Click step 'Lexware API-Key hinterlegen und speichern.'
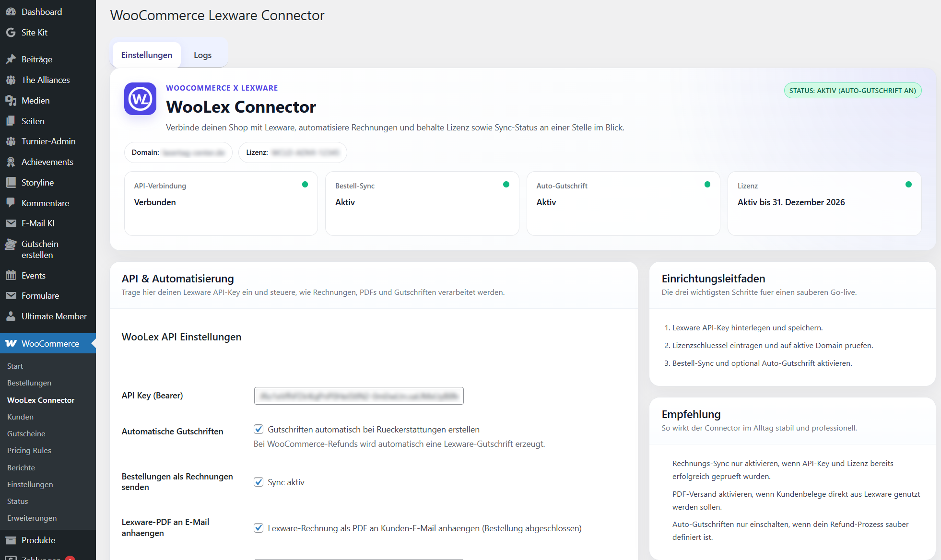The width and height of the screenshot is (941, 560). click(x=747, y=328)
